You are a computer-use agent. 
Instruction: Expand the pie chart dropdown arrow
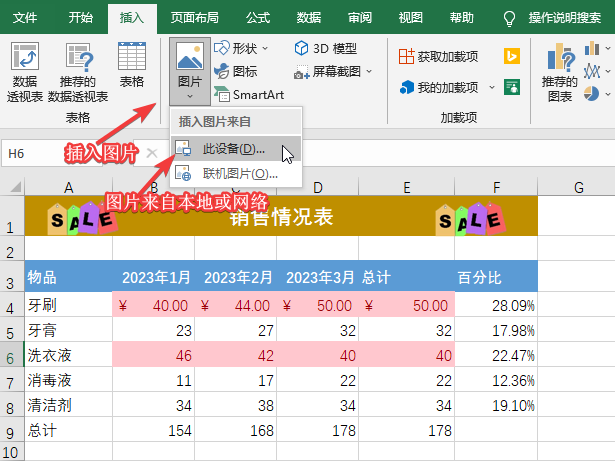pos(608,94)
